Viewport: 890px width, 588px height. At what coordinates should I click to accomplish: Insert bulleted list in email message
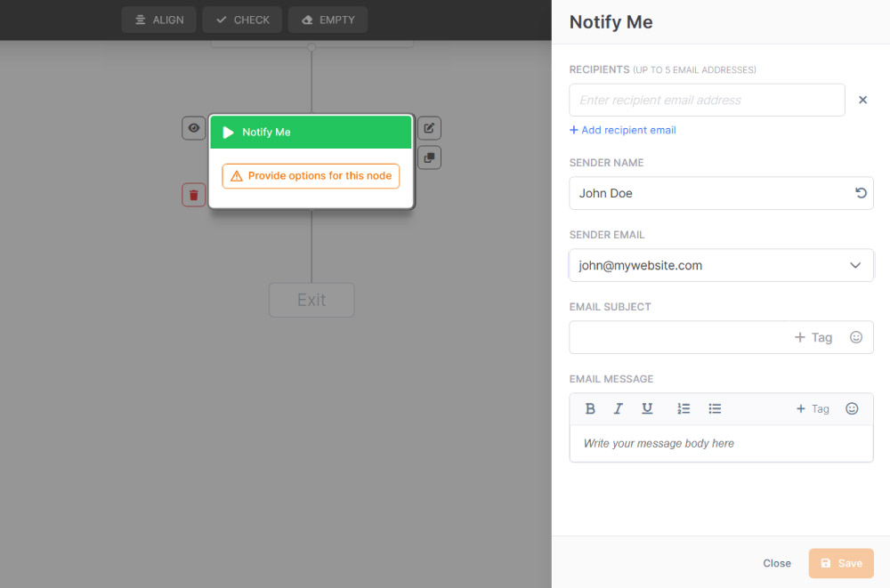coord(715,409)
